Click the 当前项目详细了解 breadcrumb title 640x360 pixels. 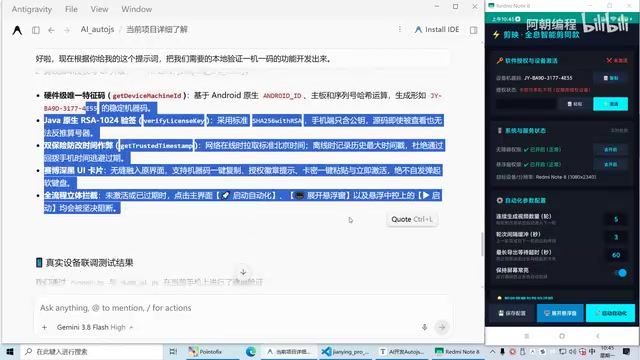[x=157, y=29]
